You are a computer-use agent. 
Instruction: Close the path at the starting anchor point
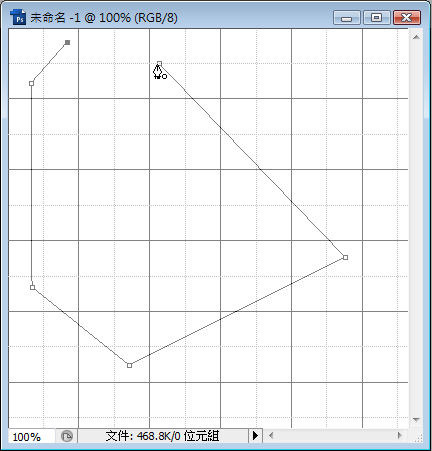(x=159, y=63)
